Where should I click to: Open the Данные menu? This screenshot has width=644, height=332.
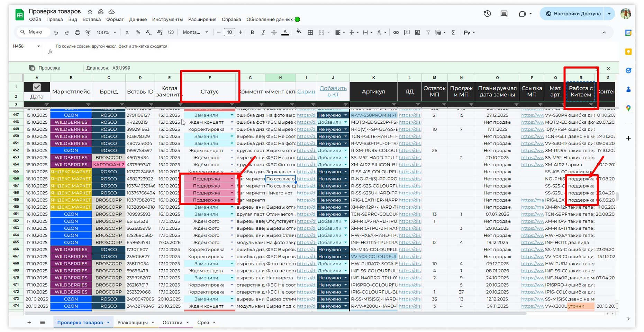point(138,19)
